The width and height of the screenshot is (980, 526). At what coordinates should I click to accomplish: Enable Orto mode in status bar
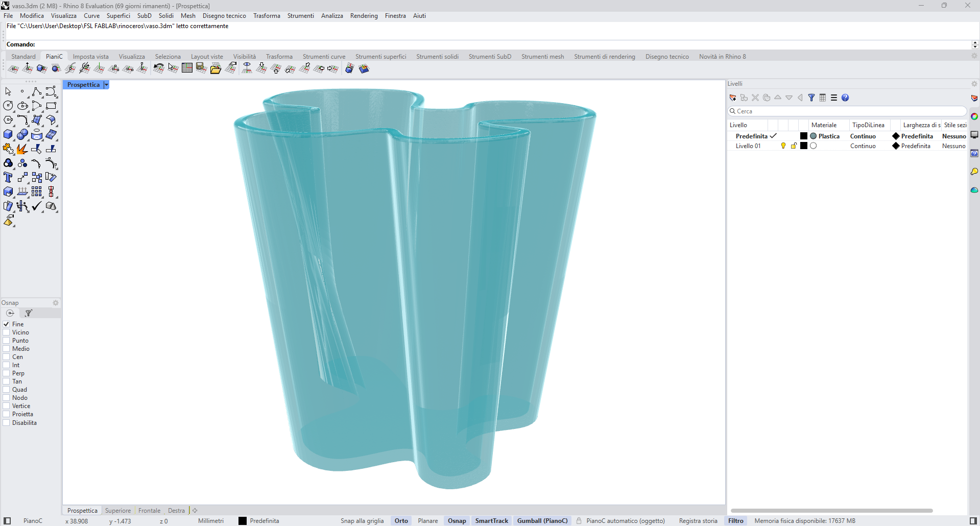click(x=401, y=520)
